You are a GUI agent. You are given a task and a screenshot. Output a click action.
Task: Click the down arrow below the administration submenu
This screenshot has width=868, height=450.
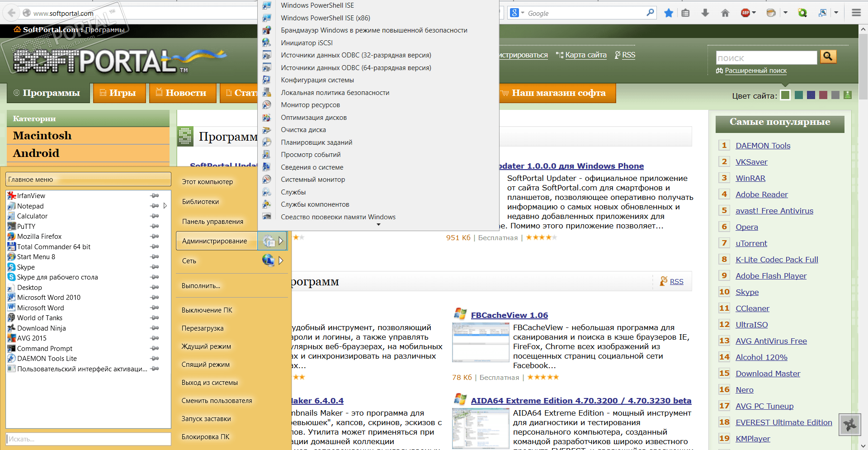379,225
